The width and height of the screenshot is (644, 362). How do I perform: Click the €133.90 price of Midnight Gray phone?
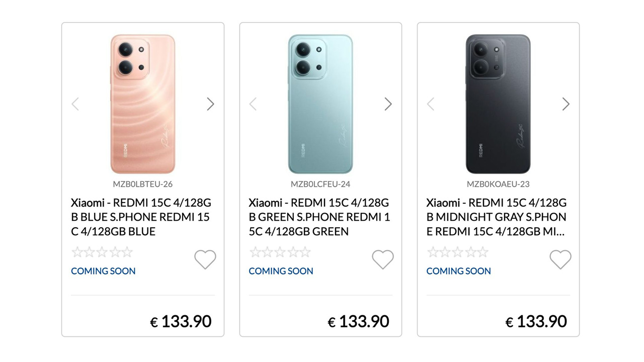536,321
